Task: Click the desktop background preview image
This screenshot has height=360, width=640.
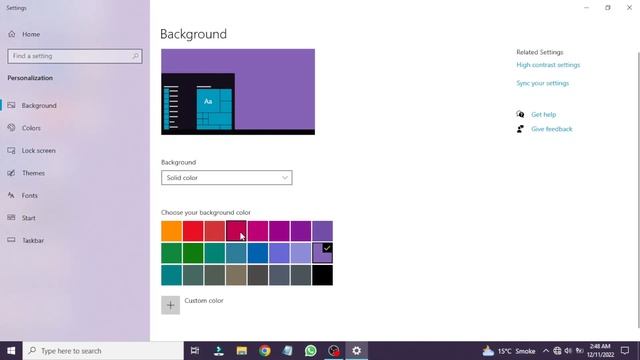Action: (238, 92)
